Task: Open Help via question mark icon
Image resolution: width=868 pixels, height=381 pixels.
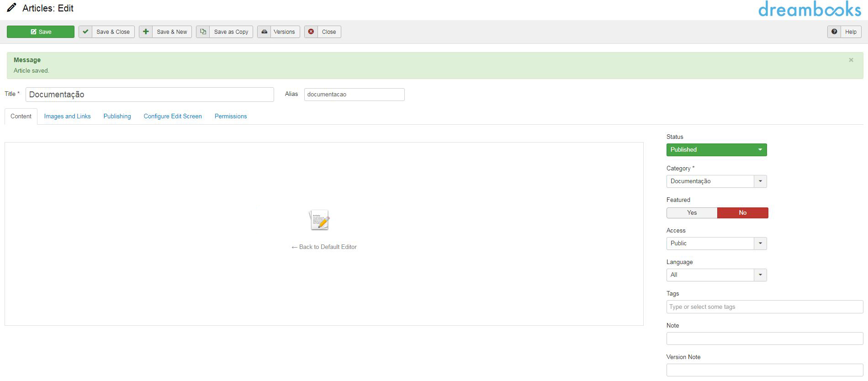Action: click(x=834, y=32)
